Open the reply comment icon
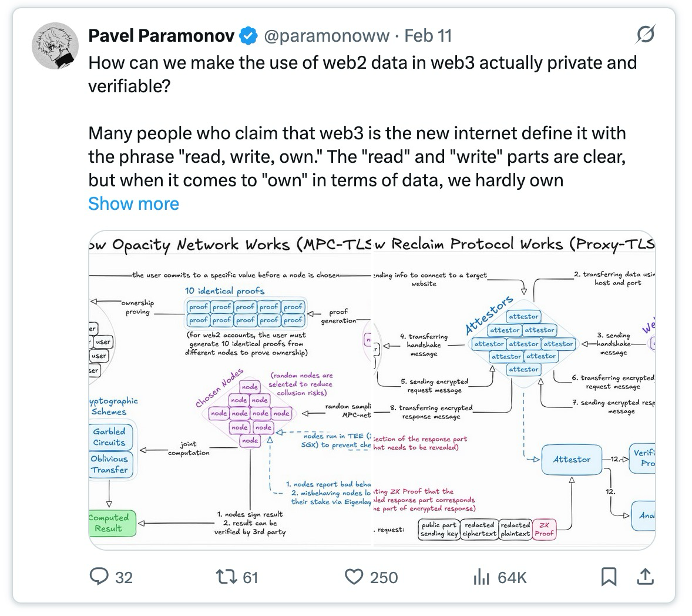This screenshot has height=616, width=692. 99,577
